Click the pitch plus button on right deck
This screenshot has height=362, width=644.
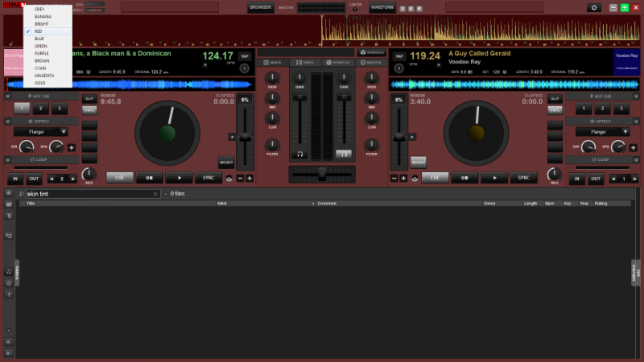pyautogui.click(x=405, y=178)
